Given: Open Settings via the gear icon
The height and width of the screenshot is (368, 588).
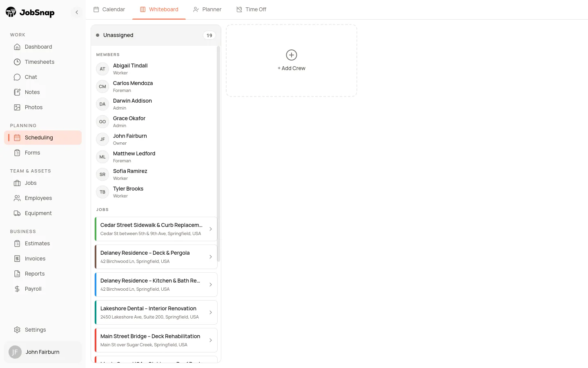Looking at the screenshot, I should (17, 330).
